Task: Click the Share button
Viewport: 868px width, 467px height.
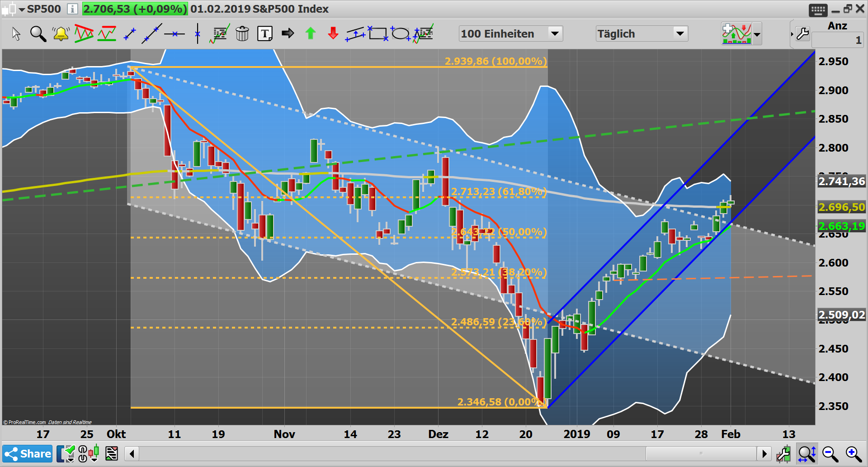Action: (28, 453)
